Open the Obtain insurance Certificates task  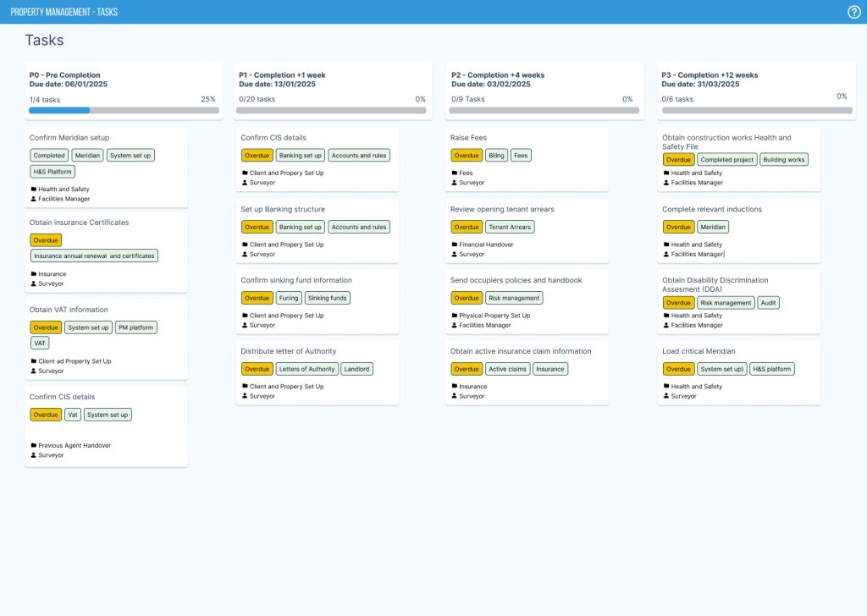coord(79,223)
